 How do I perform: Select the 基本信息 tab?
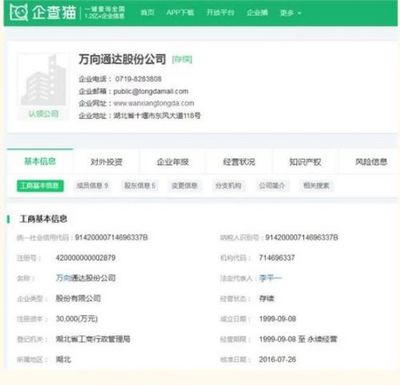click(40, 162)
